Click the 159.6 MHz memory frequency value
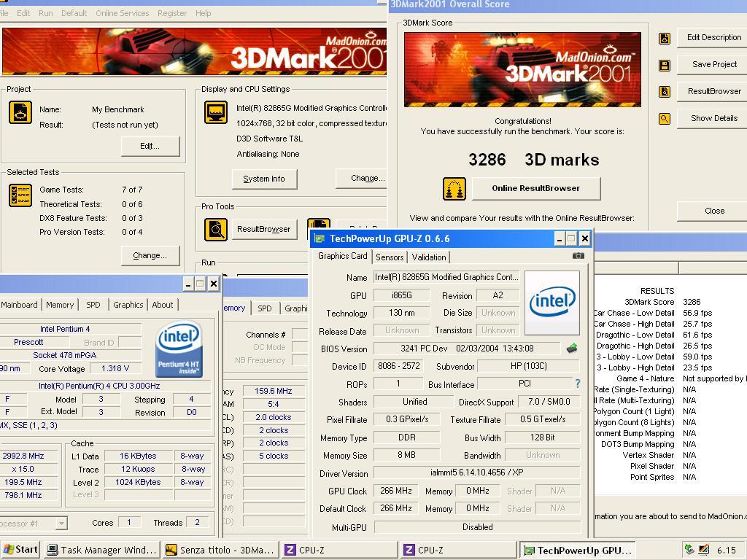This screenshot has height=560, width=747. point(273,391)
